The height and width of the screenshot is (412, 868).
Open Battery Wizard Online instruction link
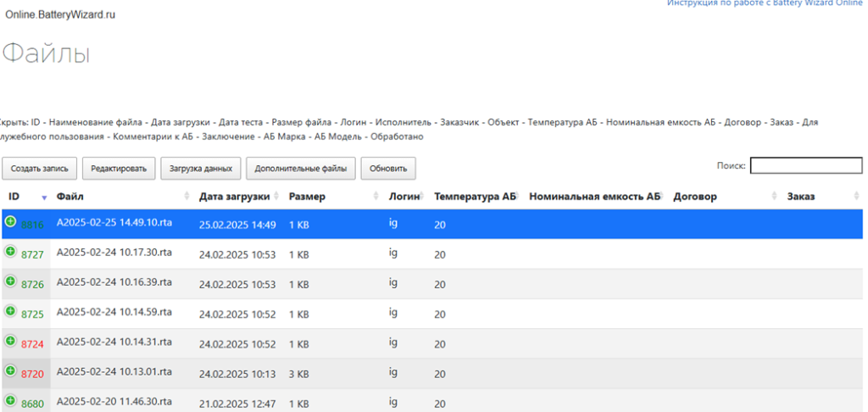coord(765,3)
